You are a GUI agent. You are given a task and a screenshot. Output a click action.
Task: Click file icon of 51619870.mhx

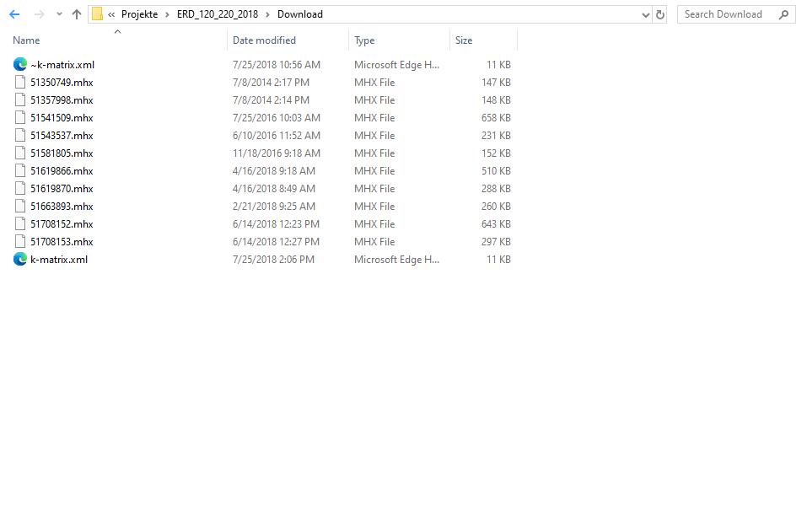click(20, 189)
